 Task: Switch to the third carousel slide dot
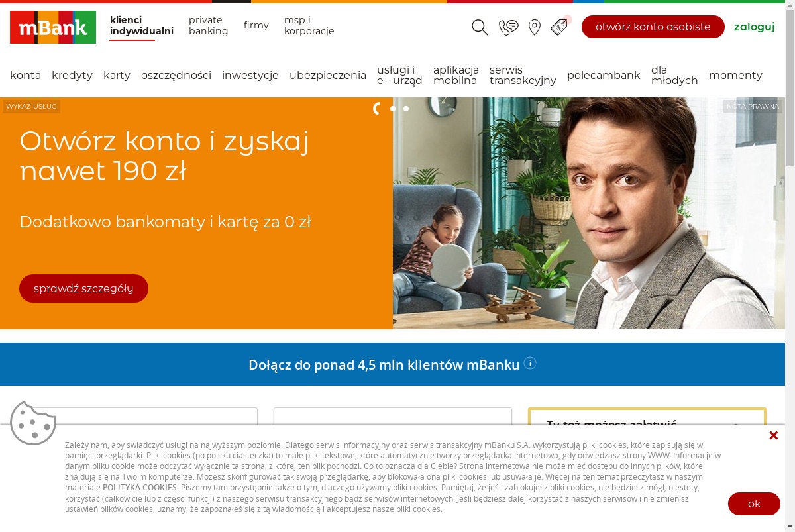click(x=406, y=109)
